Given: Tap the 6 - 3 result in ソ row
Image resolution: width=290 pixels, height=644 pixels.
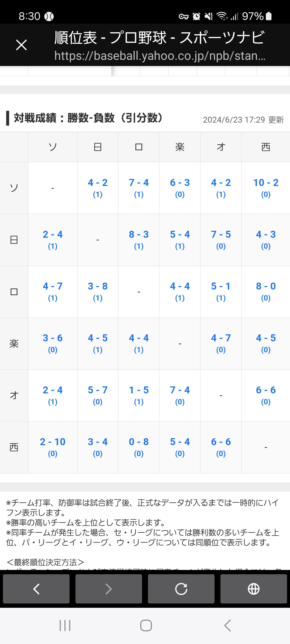Looking at the screenshot, I should pos(180,183).
